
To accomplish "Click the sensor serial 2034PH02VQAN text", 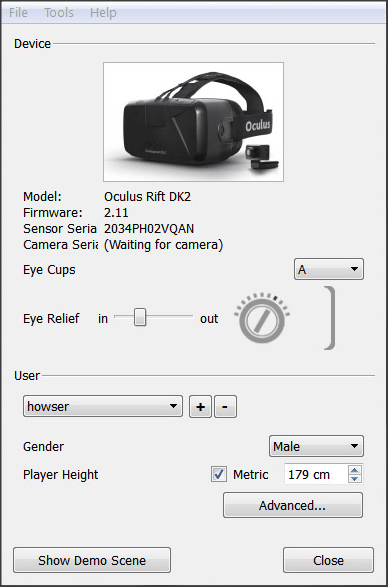I will (149, 229).
